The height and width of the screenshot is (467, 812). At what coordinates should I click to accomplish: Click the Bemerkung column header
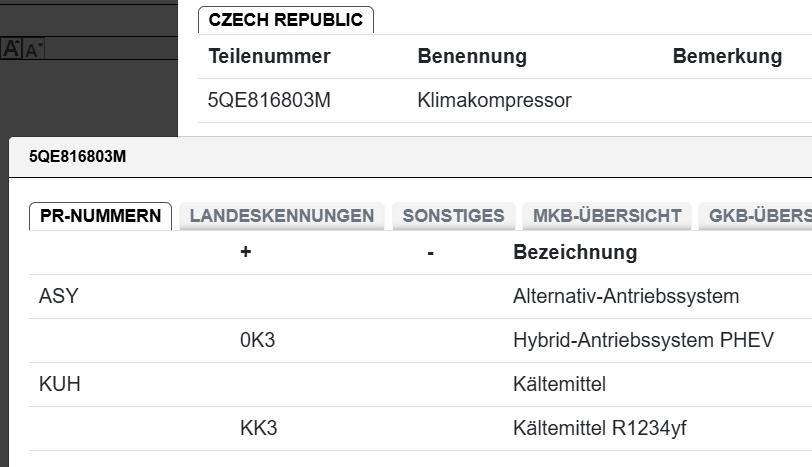(727, 56)
